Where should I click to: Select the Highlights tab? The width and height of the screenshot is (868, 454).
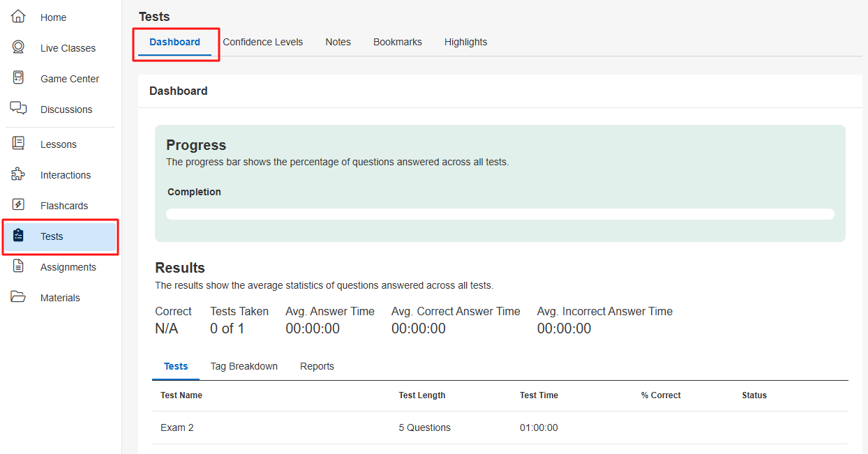(465, 42)
